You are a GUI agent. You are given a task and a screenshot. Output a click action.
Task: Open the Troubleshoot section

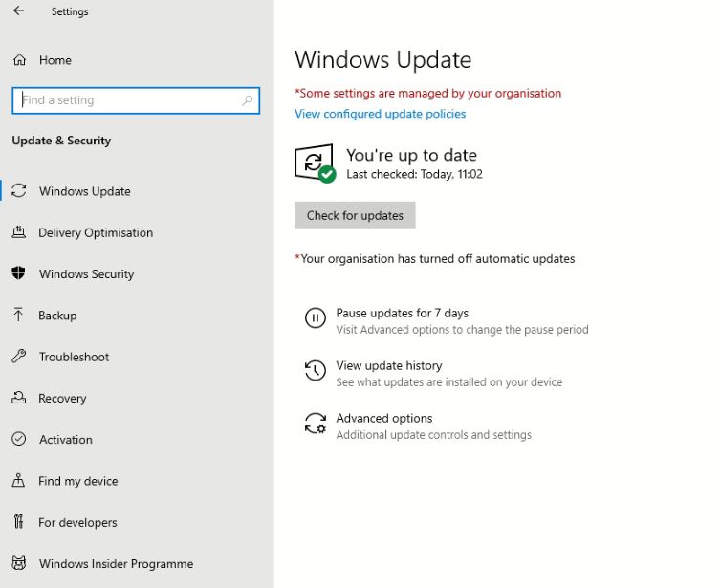(74, 357)
